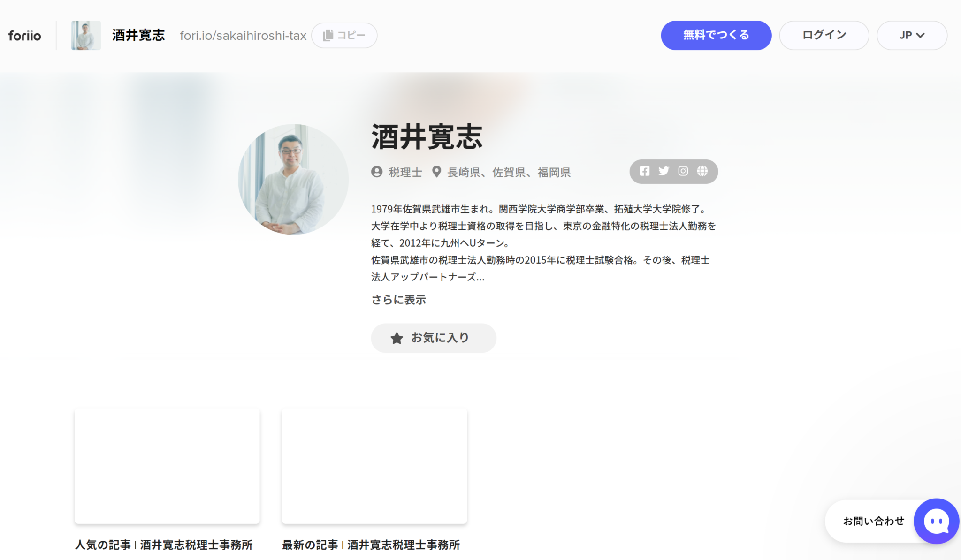Click the small header avatar thumbnail

tap(86, 35)
